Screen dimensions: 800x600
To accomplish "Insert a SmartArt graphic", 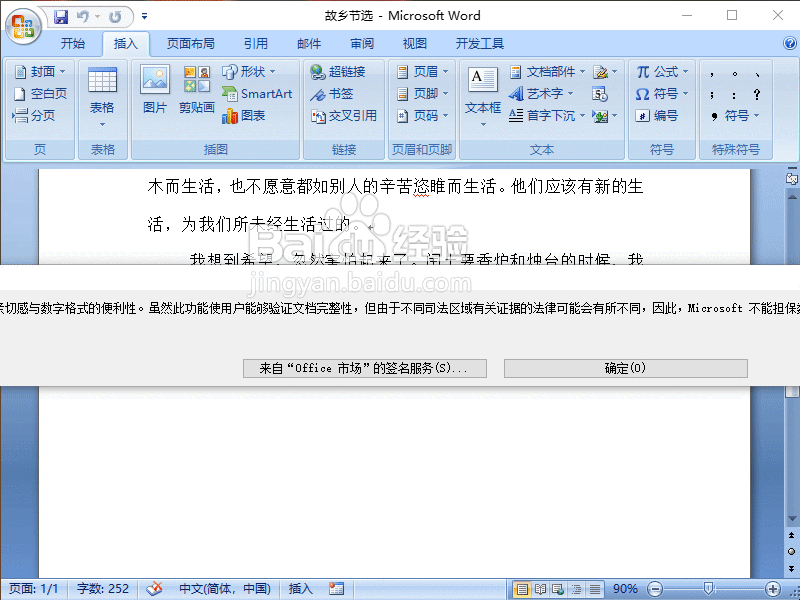I will tap(257, 93).
